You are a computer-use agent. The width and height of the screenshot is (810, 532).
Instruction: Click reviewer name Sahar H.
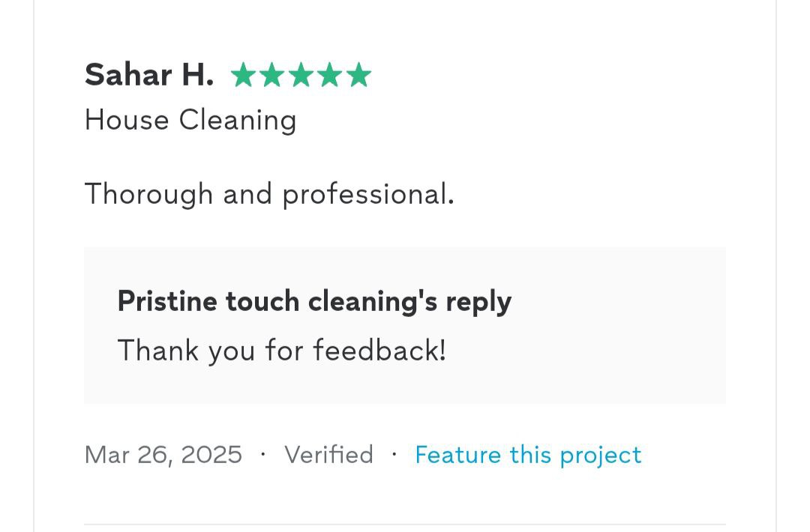pyautogui.click(x=148, y=75)
